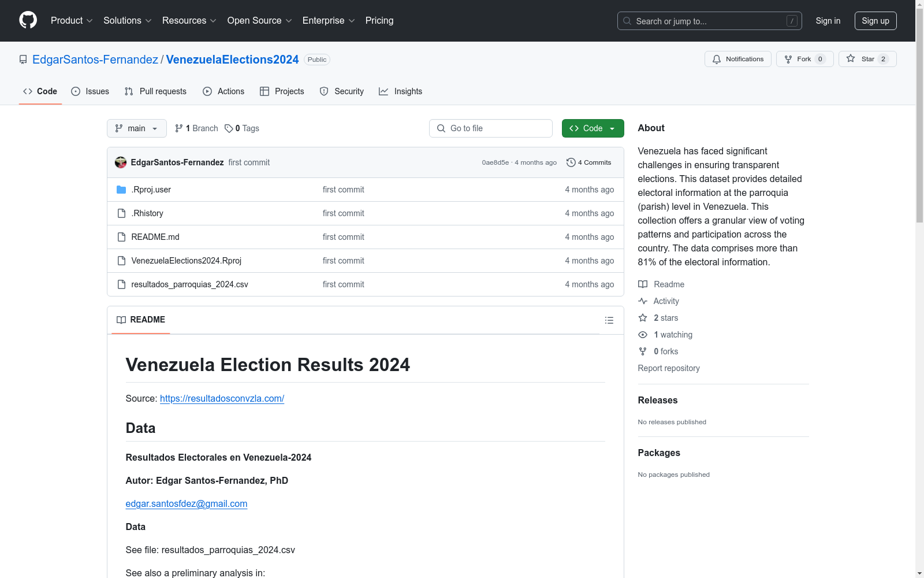Open the Packages heading link
The height and width of the screenshot is (578, 924).
tap(659, 453)
